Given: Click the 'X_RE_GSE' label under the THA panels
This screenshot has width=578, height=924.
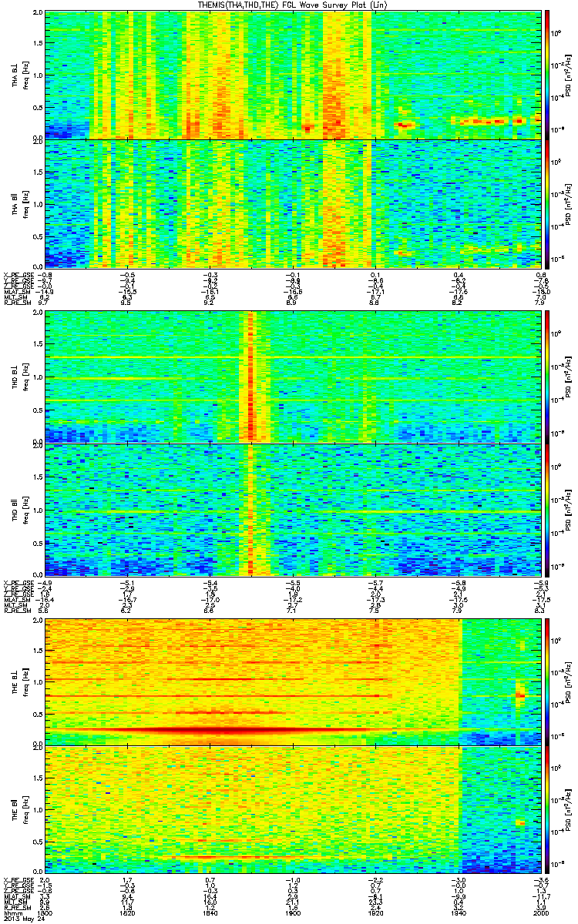Looking at the screenshot, I should tap(18, 275).
